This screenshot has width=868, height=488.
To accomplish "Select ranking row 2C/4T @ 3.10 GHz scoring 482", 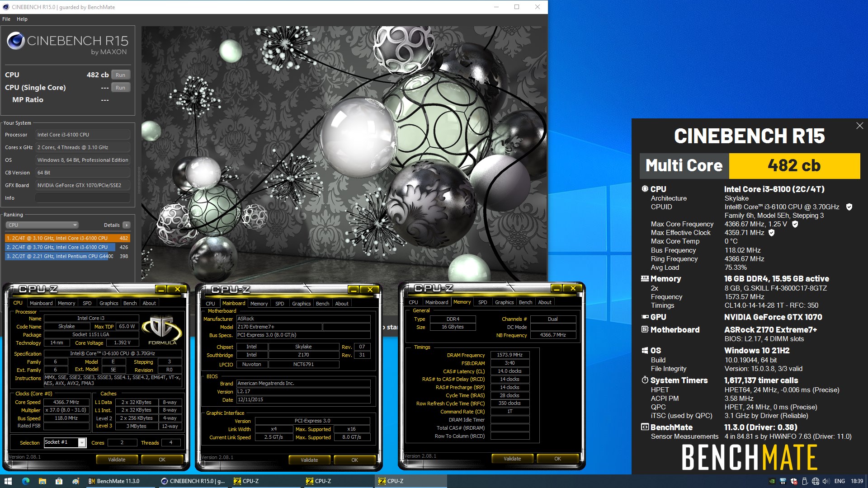I will (68, 238).
